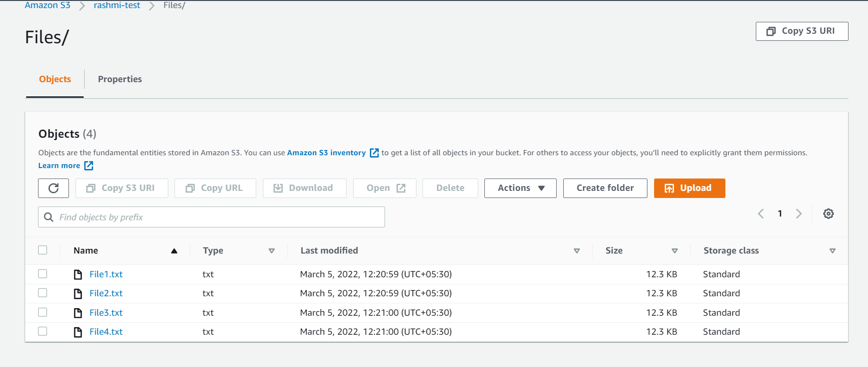The width and height of the screenshot is (868, 367).
Task: Select the File1.txt checkbox
Action: [43, 274]
